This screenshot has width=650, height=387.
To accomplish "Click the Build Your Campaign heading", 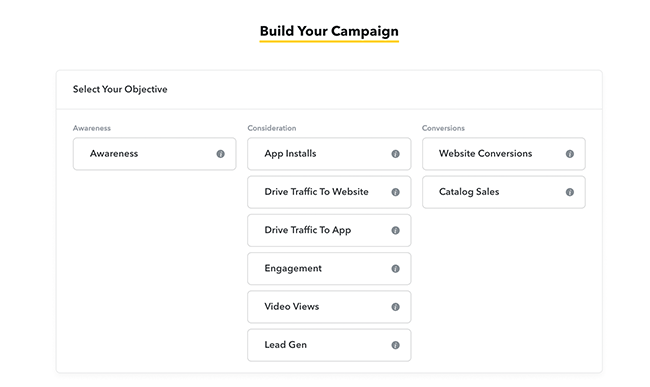I will (x=329, y=31).
